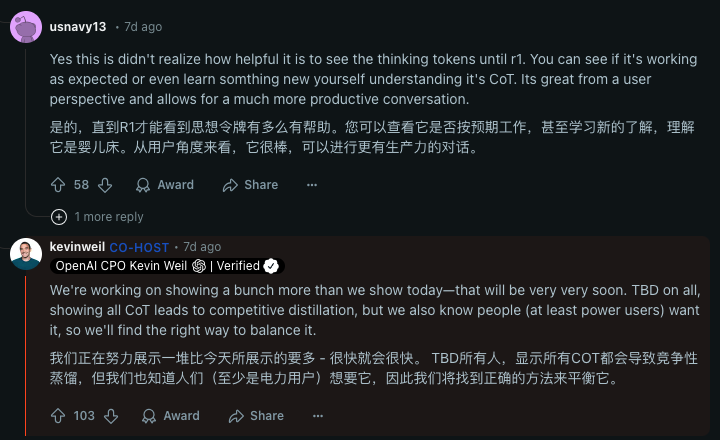Click the Verified checkmark badge icon
This screenshot has height=440, width=720.
(x=270, y=266)
